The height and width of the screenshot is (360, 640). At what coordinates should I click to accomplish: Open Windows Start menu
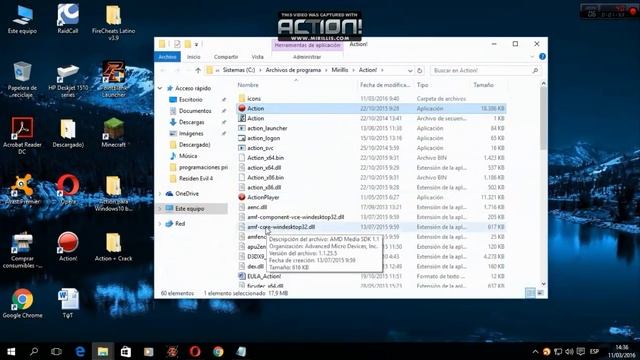pyautogui.click(x=11, y=351)
